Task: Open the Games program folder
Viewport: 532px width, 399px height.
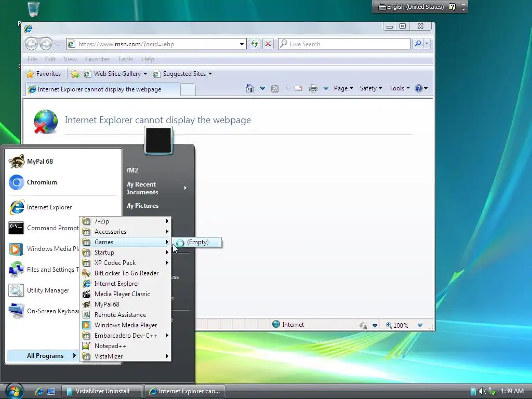Action: (125, 242)
